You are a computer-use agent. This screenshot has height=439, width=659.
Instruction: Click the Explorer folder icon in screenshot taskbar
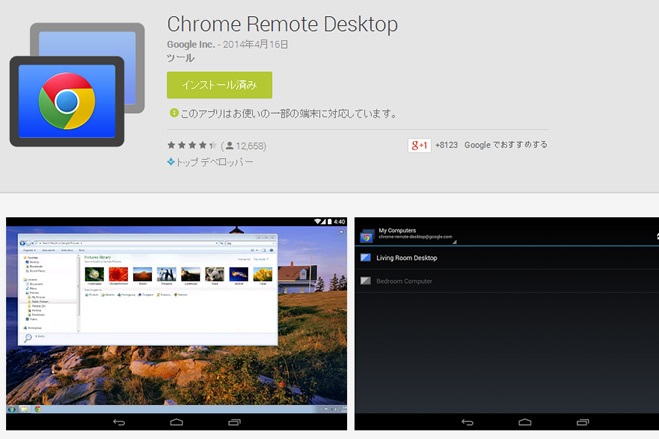click(x=25, y=409)
